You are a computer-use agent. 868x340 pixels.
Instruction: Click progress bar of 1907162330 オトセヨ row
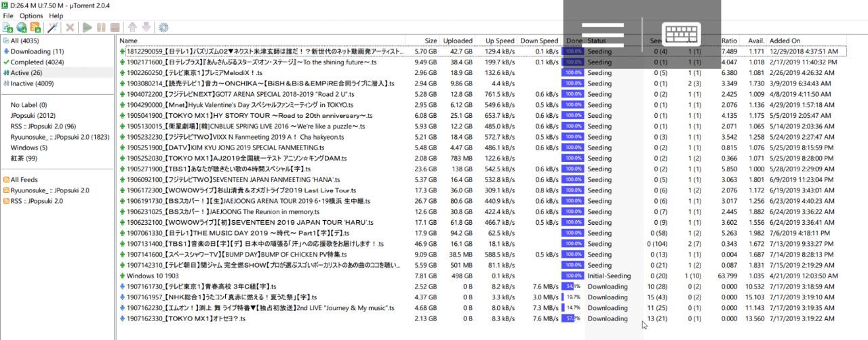pyautogui.click(x=573, y=318)
